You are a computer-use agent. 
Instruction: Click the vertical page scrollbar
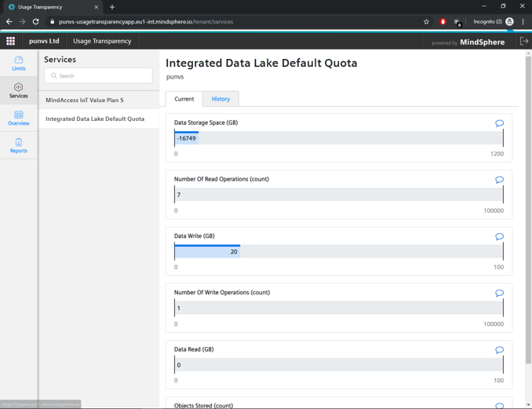click(x=528, y=210)
